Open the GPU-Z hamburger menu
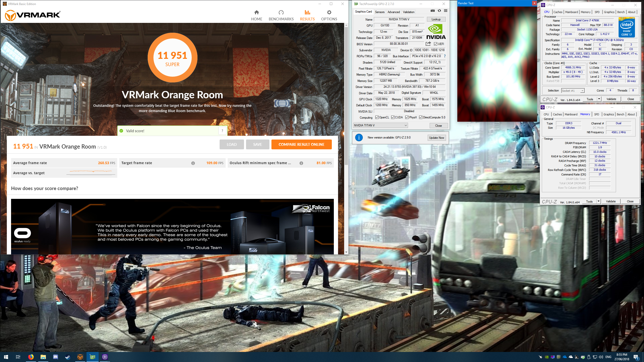Image resolution: width=644 pixels, height=362 pixels. tap(446, 11)
